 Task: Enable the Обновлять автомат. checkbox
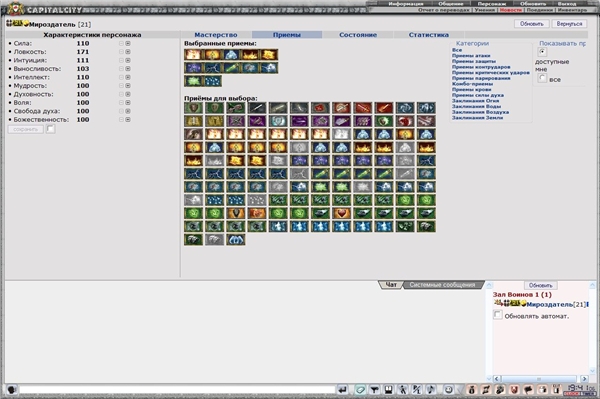tap(497, 315)
